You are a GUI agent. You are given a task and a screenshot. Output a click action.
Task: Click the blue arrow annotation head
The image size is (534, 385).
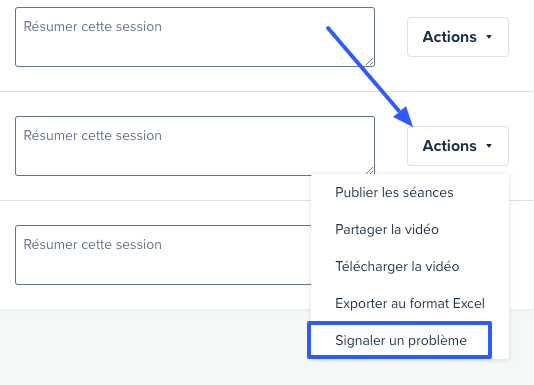[x=404, y=117]
